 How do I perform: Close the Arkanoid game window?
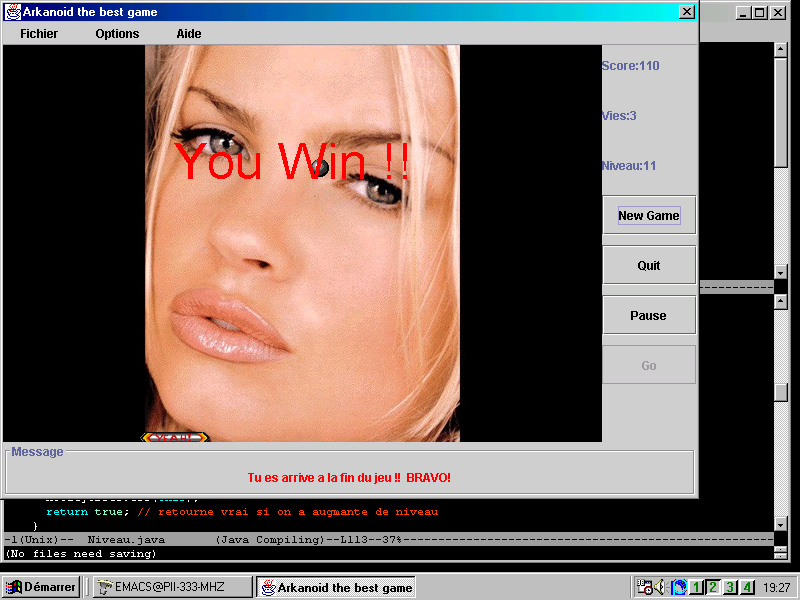pos(686,12)
